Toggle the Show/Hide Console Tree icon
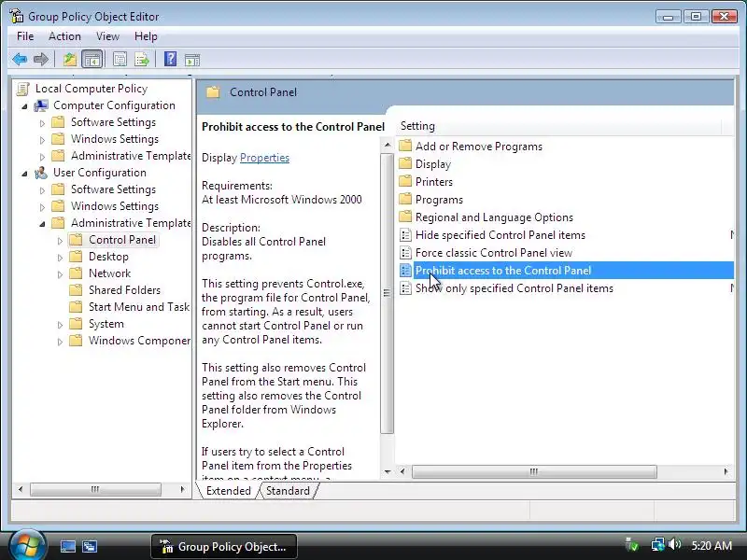 (92, 60)
